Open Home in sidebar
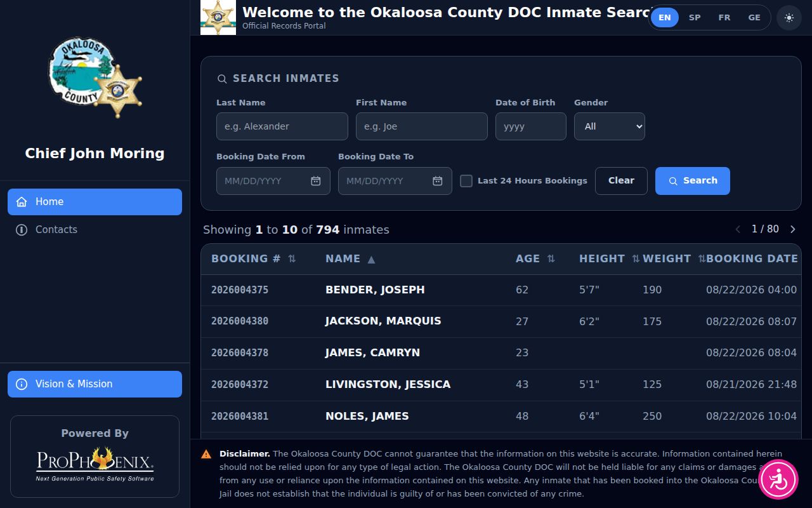Image resolution: width=812 pixels, height=508 pixels. (x=95, y=202)
